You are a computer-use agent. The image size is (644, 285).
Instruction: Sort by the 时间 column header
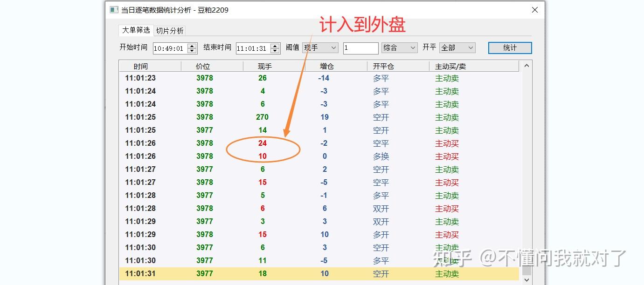(x=150, y=66)
